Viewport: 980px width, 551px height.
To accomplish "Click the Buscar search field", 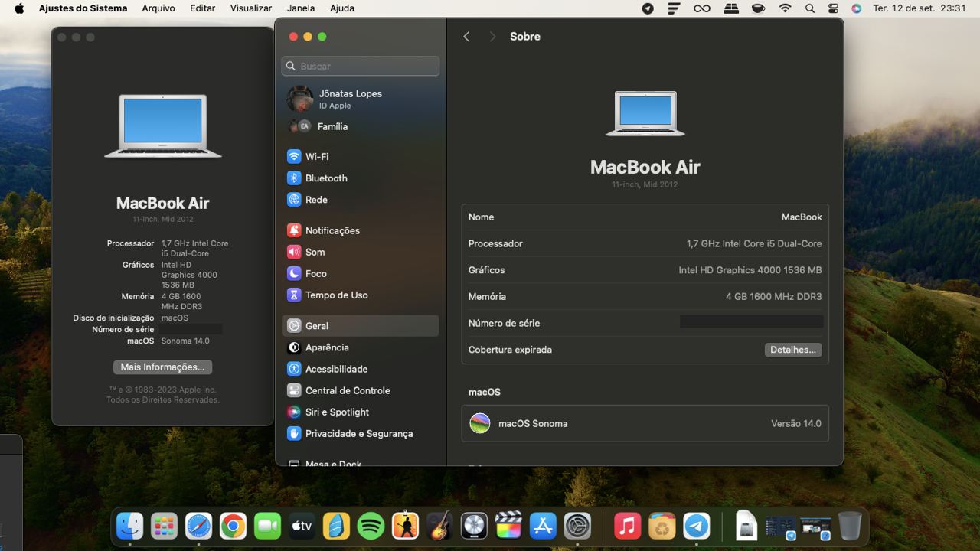I will 361,66.
